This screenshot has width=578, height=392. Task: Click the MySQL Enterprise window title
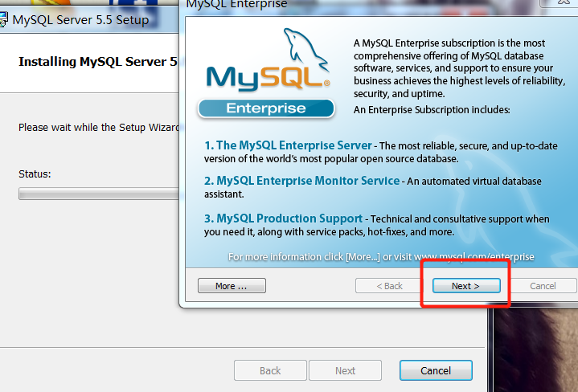[x=236, y=4]
